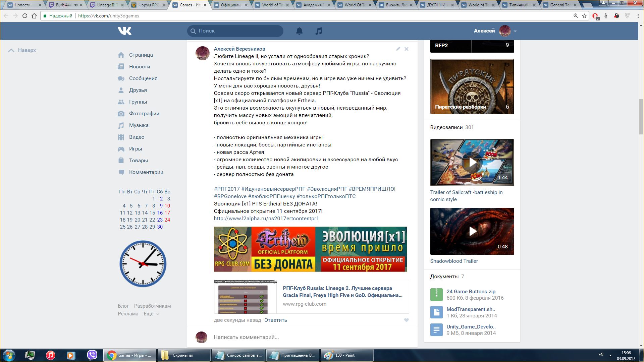Open Скрины_вк folder in taskbar

tap(184, 355)
